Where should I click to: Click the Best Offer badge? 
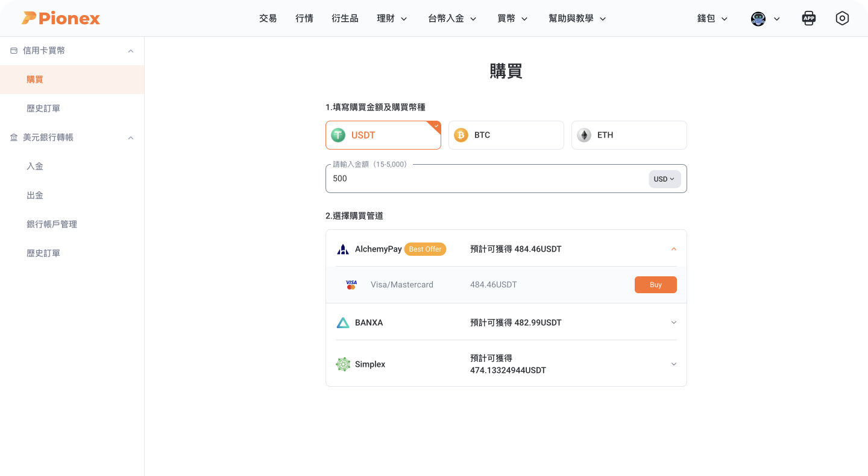tap(425, 249)
